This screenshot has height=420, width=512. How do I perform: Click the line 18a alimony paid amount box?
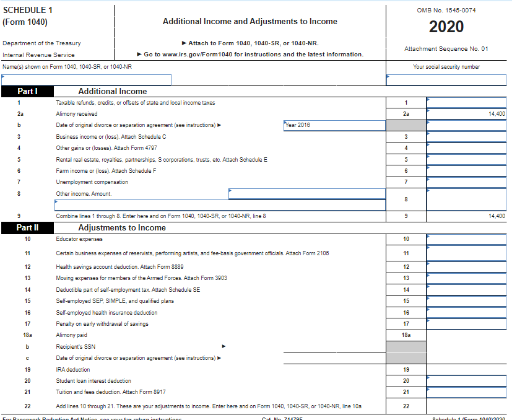[467, 335]
